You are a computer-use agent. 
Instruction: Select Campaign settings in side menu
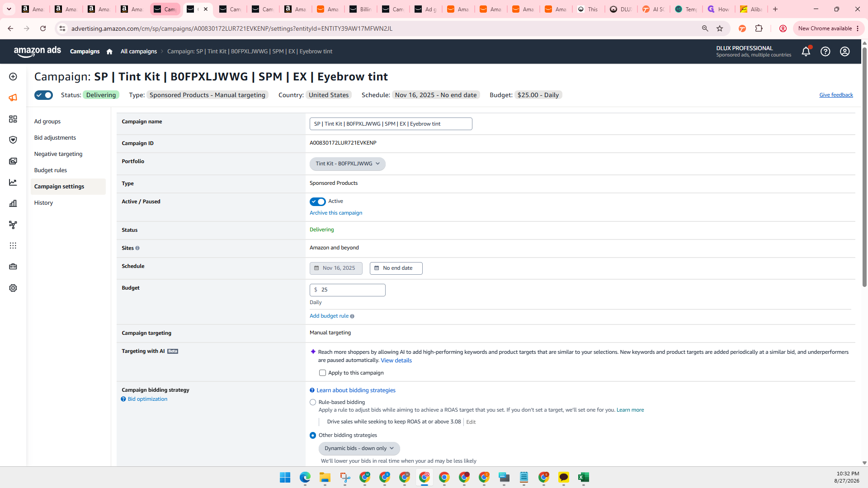[x=68, y=187]
